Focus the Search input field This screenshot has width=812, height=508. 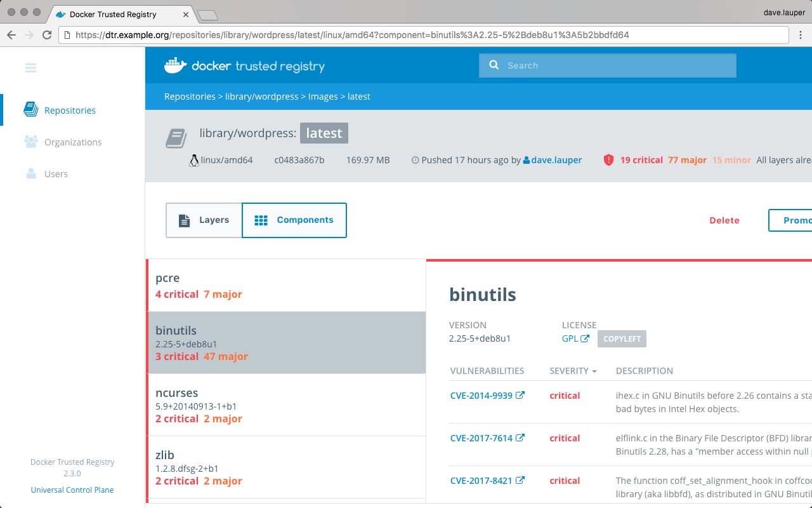click(x=615, y=65)
